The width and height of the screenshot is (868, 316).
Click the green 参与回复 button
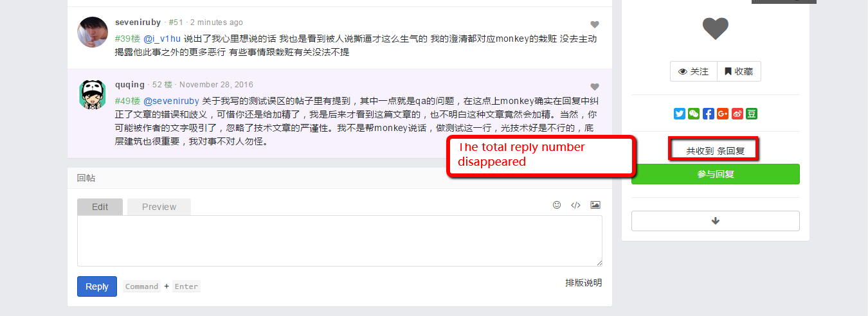coord(716,174)
